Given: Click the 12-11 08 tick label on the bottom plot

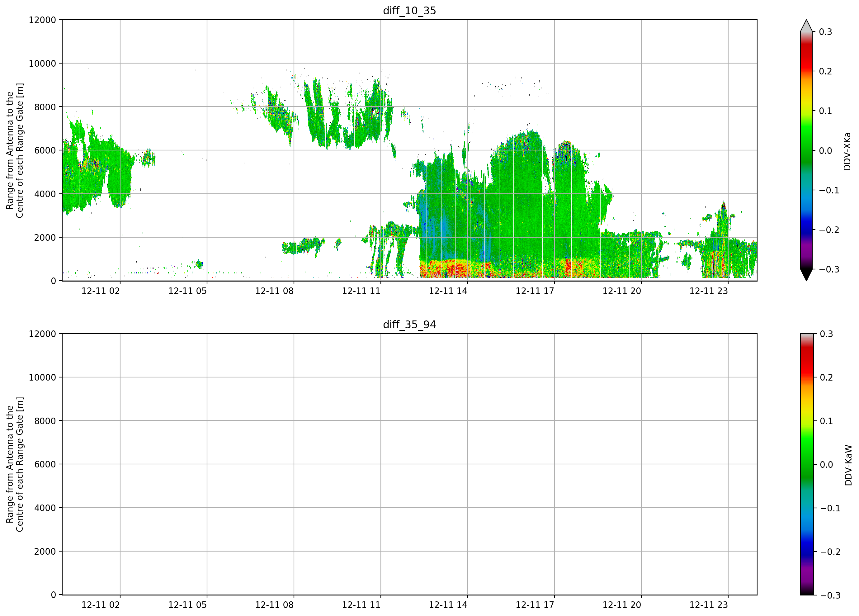Looking at the screenshot, I should (x=274, y=605).
